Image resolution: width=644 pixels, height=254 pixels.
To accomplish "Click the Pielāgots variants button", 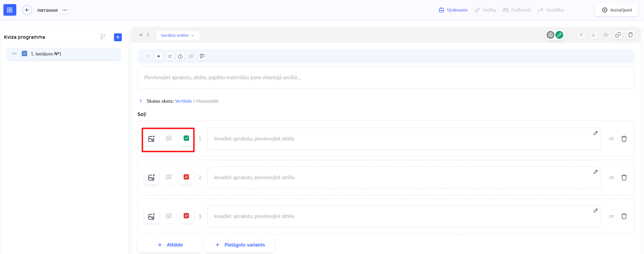I will coord(240,245).
